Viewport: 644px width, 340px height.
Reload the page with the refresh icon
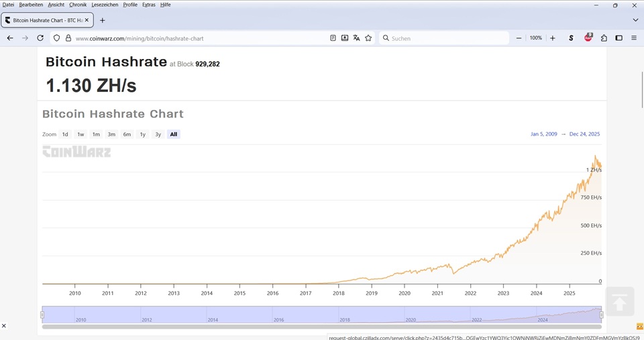click(x=40, y=38)
